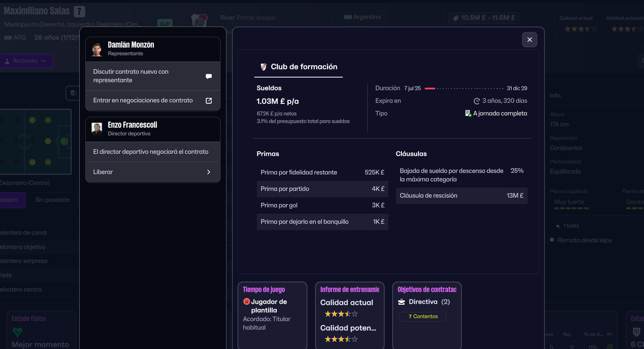Close the contract details dialog
Screen dimensions: 644x349
pos(530,40)
